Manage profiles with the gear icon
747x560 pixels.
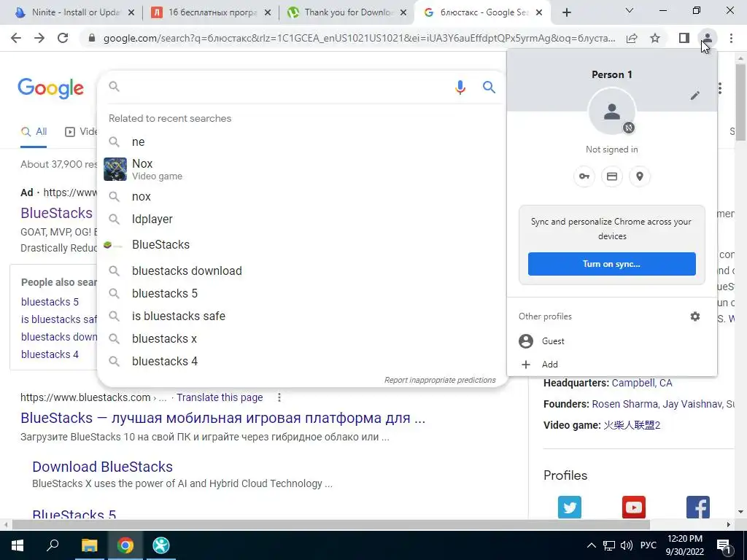point(695,316)
